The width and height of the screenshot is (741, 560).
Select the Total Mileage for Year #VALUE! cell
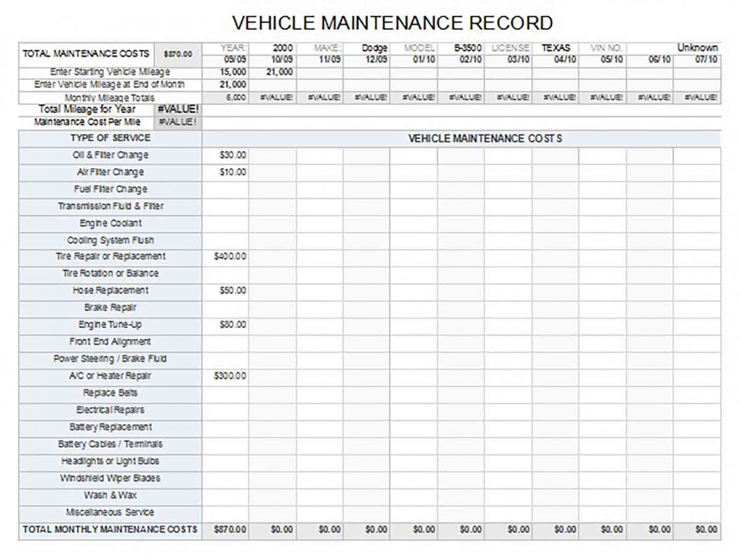tap(178, 109)
